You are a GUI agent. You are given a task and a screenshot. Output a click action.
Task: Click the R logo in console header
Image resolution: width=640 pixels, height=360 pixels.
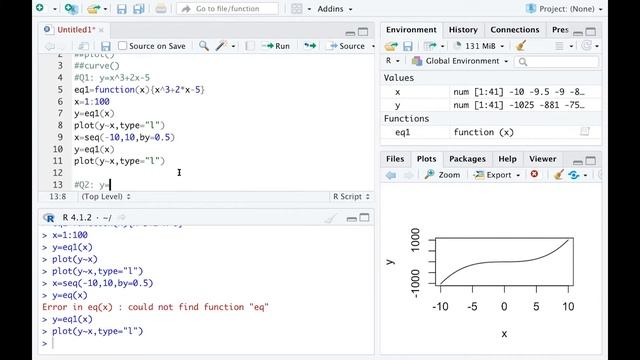(x=49, y=218)
